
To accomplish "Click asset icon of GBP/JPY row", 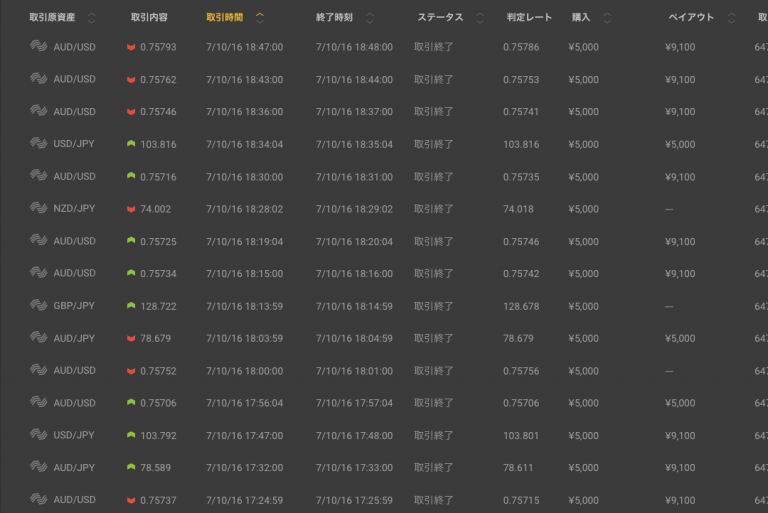I will point(39,305).
